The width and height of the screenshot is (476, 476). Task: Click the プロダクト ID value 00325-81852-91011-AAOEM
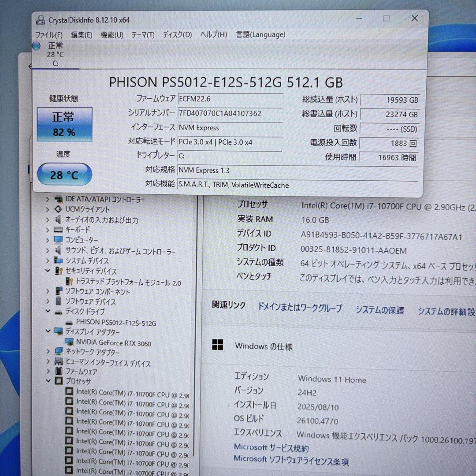click(x=353, y=250)
